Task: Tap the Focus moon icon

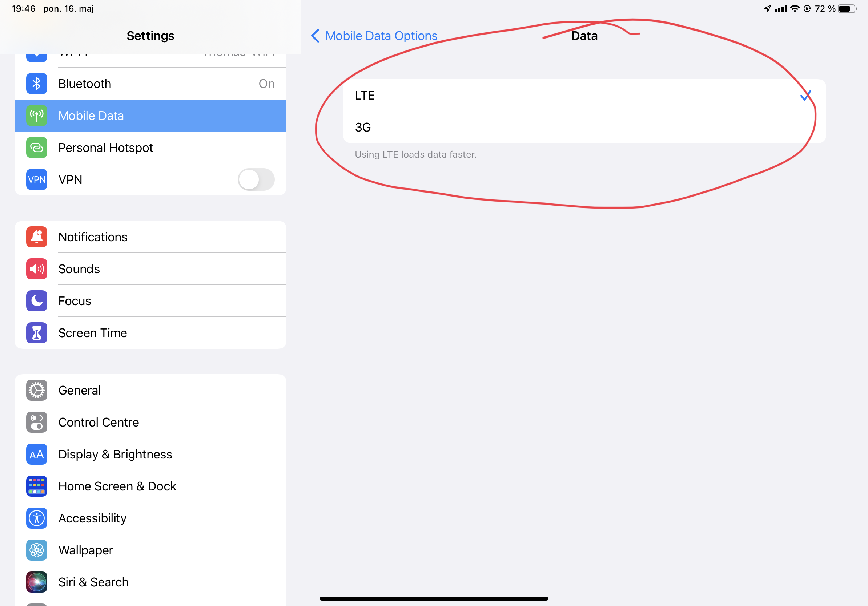Action: tap(37, 301)
